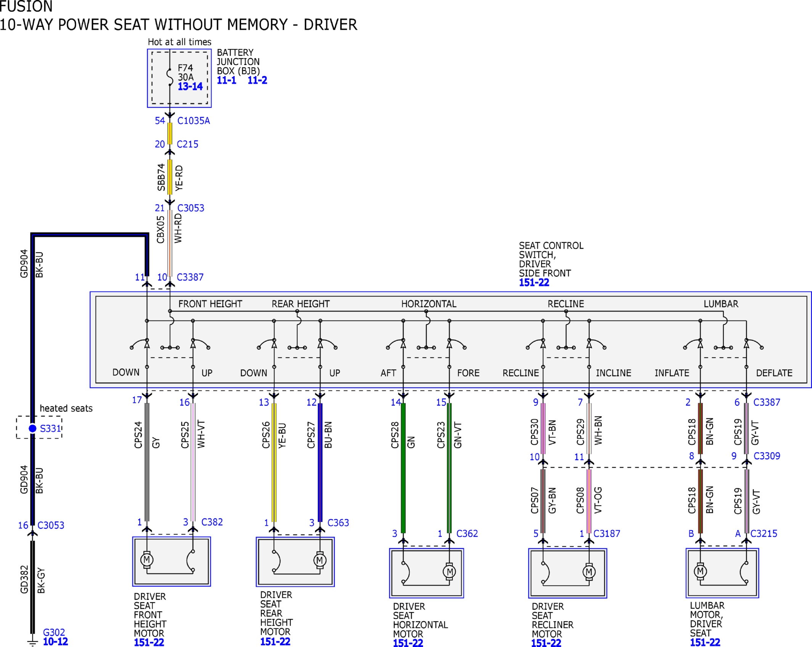Select the C1035A connector label
The width and height of the screenshot is (812, 647).
[194, 121]
